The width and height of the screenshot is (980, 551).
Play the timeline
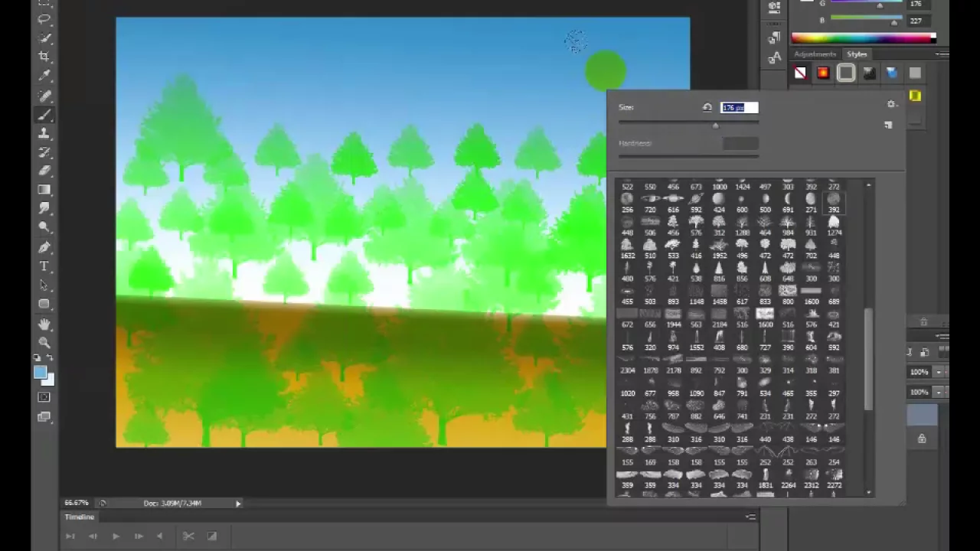coord(116,536)
